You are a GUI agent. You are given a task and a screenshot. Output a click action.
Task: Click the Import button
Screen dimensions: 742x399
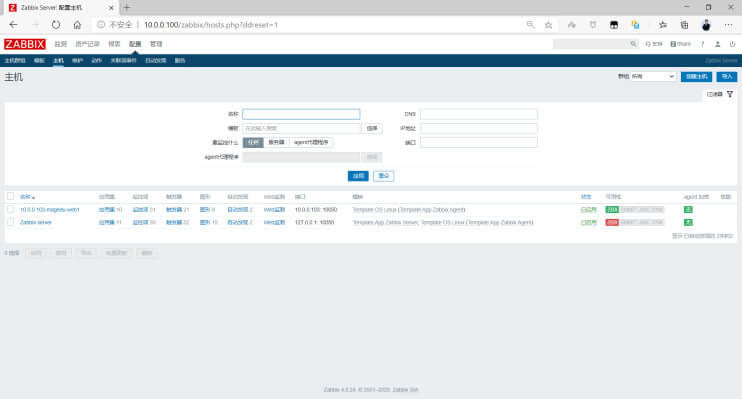coord(726,77)
